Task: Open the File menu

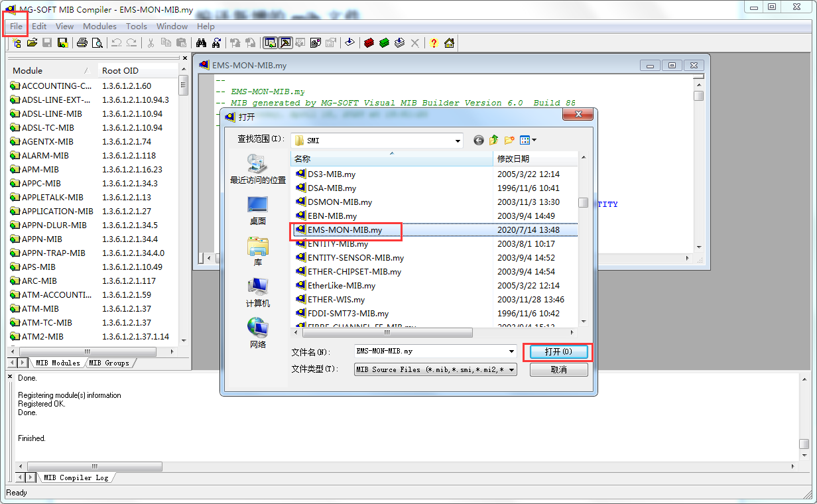Action: (x=15, y=27)
